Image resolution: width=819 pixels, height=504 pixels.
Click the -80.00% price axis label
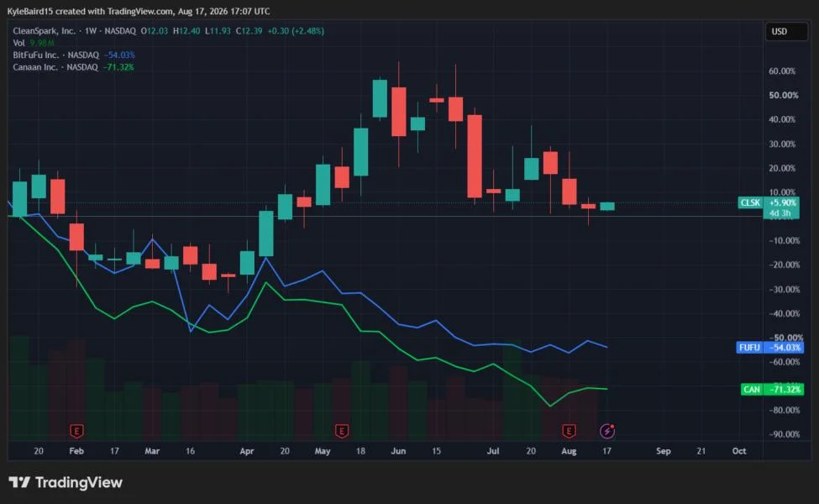784,410
